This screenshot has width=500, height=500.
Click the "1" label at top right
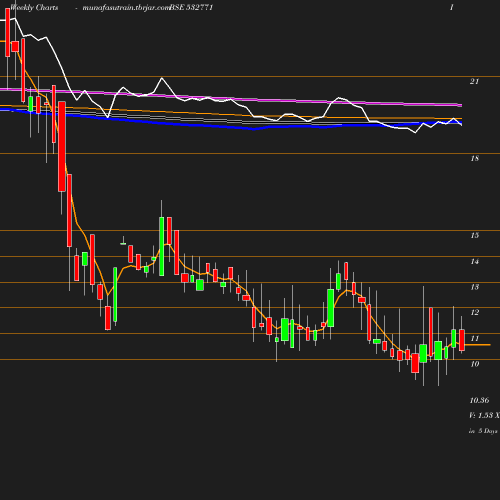click(x=451, y=7)
